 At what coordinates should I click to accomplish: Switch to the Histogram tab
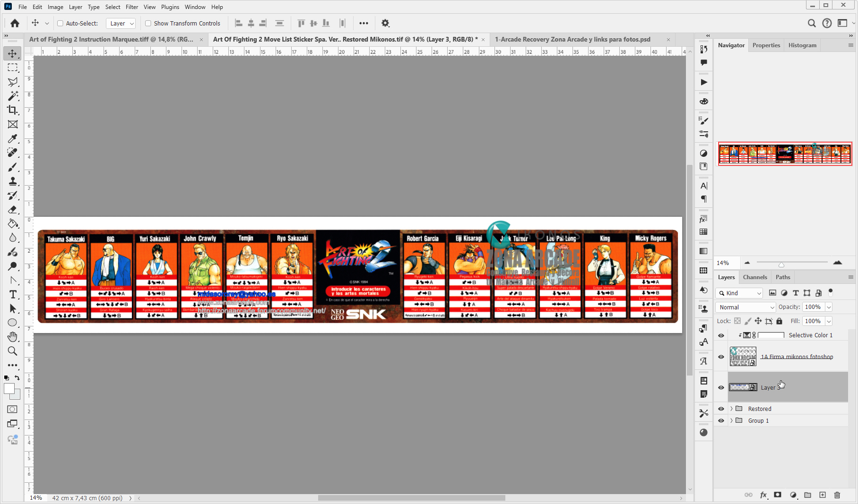(802, 45)
